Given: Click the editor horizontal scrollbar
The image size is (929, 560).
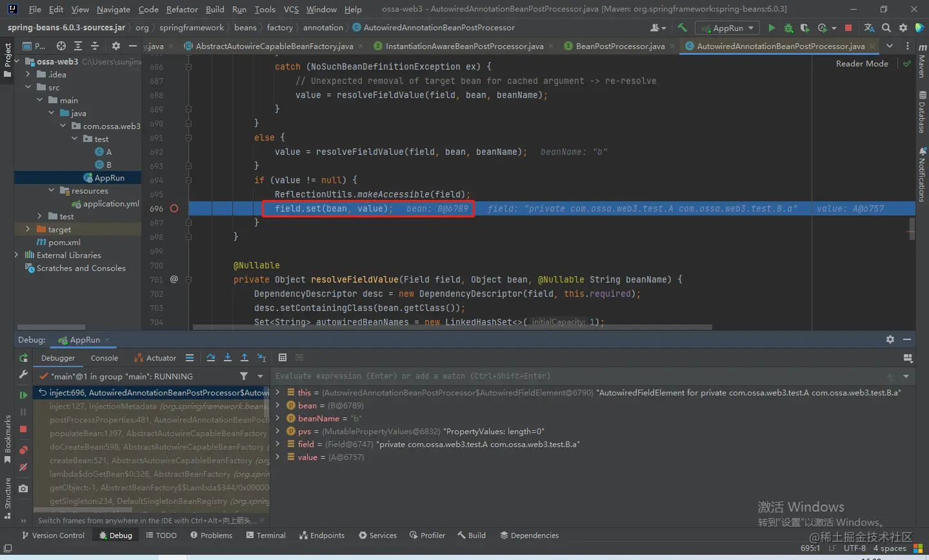Looking at the screenshot, I should pos(452,327).
